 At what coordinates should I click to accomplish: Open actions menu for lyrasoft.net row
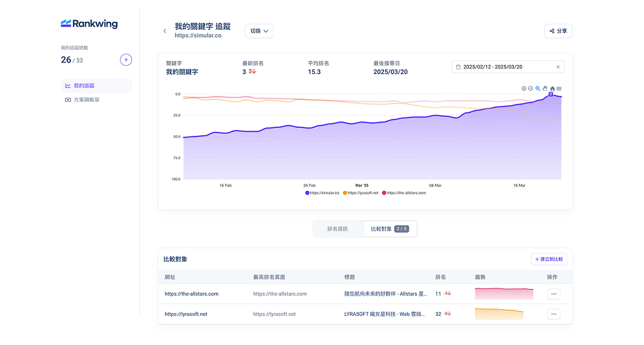tap(554, 314)
